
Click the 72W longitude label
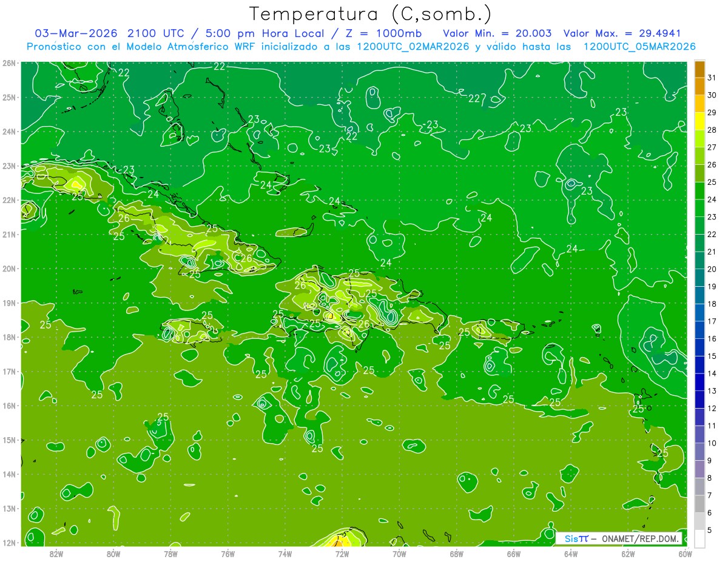coord(342,554)
